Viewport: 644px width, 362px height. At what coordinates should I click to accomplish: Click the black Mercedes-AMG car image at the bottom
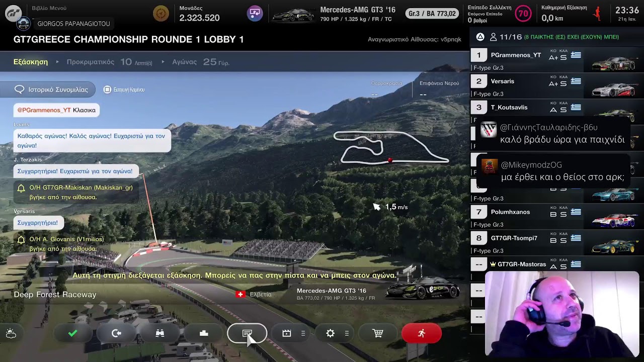point(423,288)
